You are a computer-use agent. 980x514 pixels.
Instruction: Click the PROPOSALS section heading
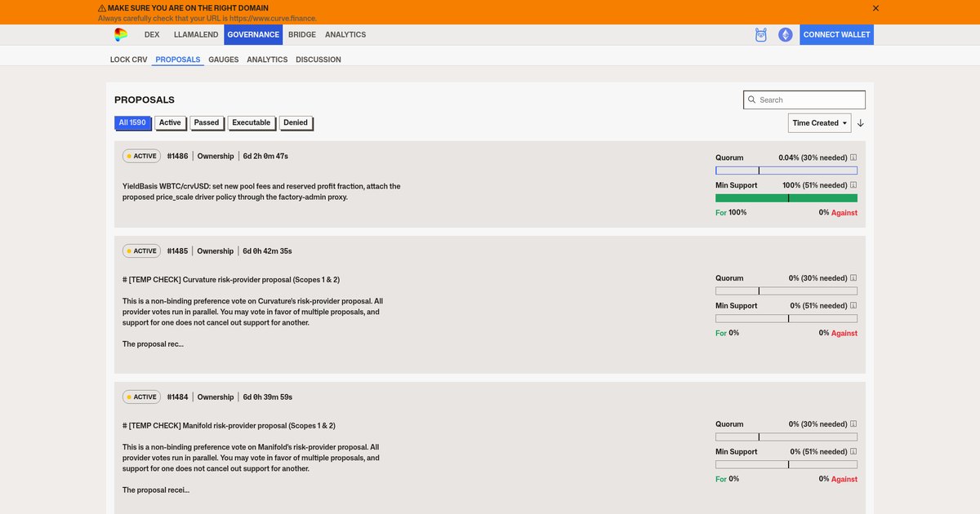(x=145, y=100)
